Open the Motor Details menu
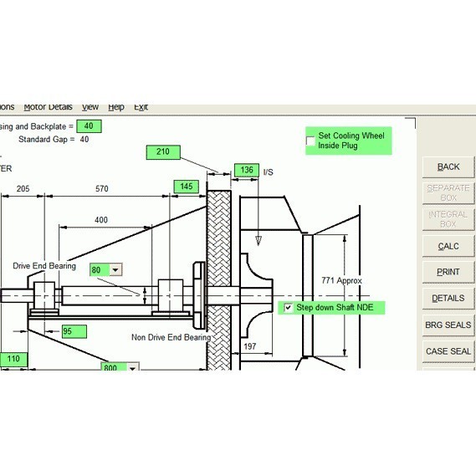Image resolution: width=476 pixels, height=476 pixels. [x=48, y=107]
